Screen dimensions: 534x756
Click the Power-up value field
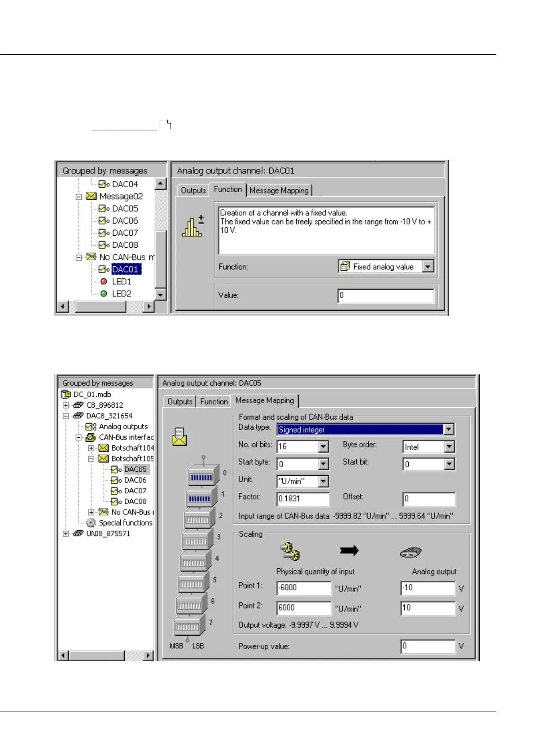click(x=428, y=646)
